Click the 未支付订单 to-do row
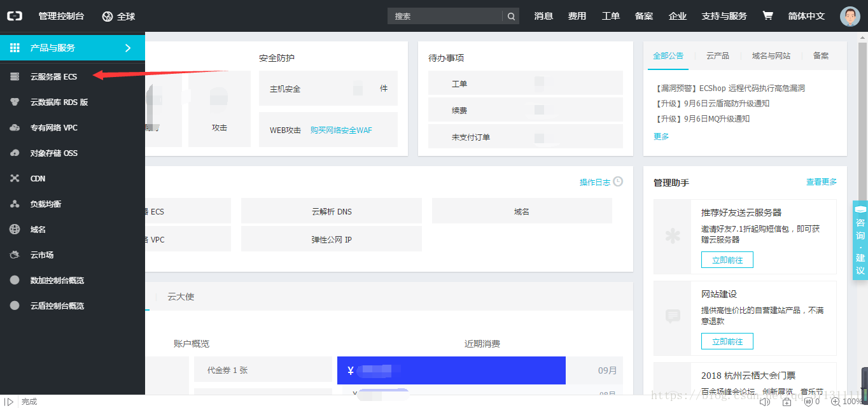The height and width of the screenshot is (408, 868). (526, 137)
